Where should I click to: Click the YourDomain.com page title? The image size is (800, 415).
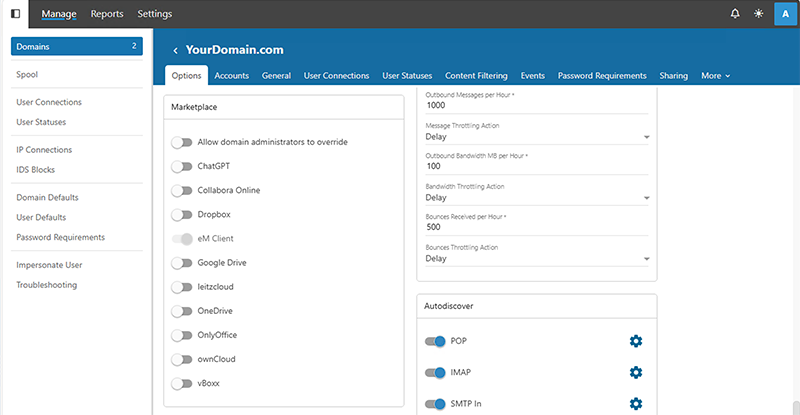[235, 50]
